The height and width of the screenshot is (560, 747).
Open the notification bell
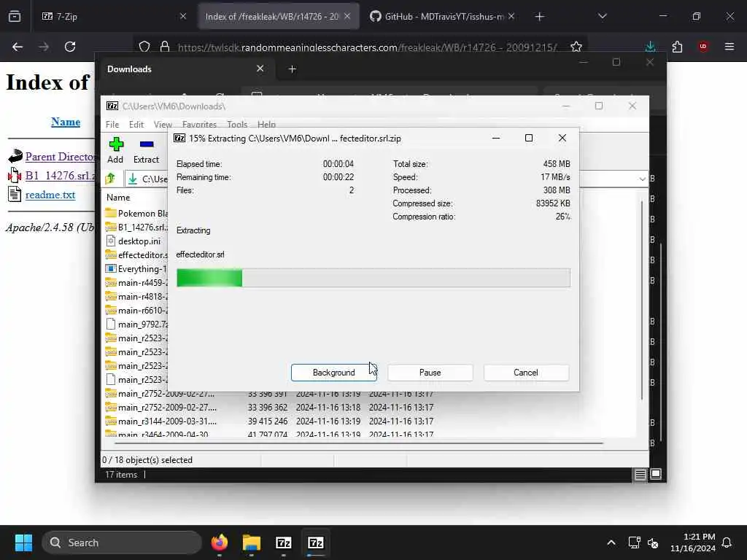(x=727, y=542)
